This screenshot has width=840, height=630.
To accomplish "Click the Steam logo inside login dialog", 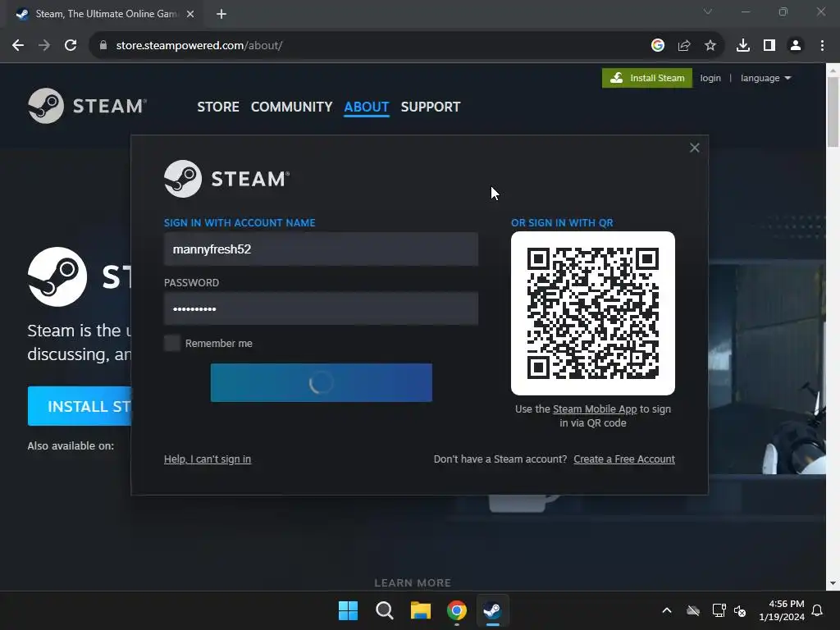I will pyautogui.click(x=226, y=179).
